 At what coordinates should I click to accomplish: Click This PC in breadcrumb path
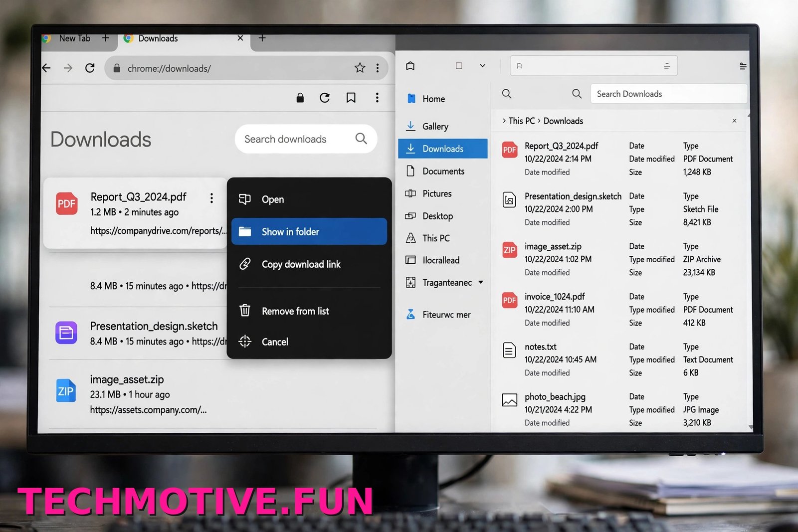pyautogui.click(x=521, y=121)
